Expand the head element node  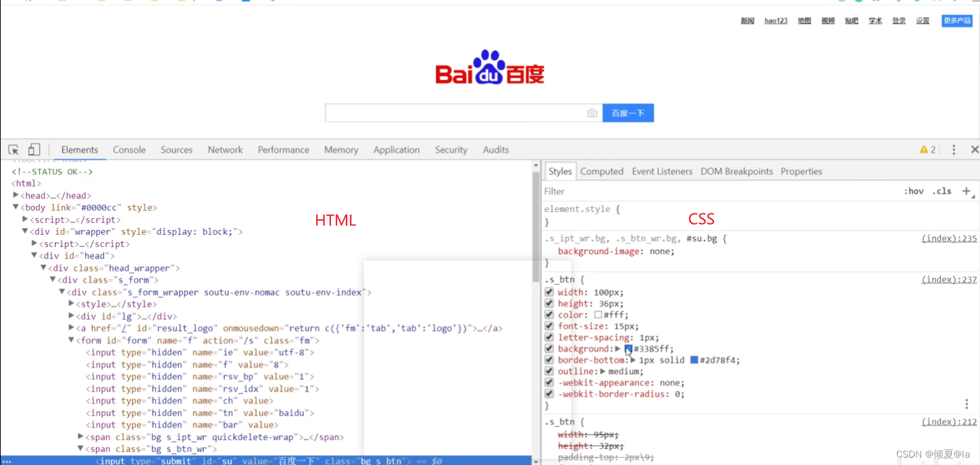pos(16,195)
